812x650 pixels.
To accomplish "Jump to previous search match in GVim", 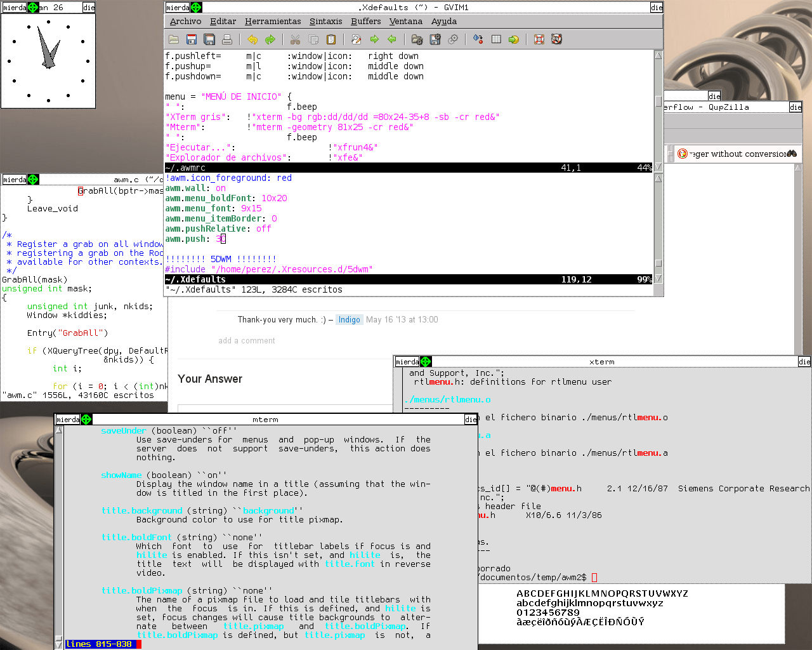I will pyautogui.click(x=392, y=39).
